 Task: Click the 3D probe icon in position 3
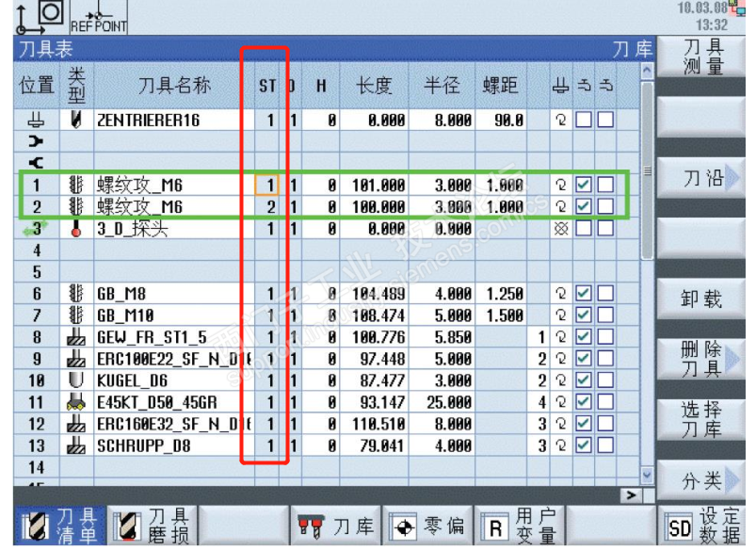[75, 228]
